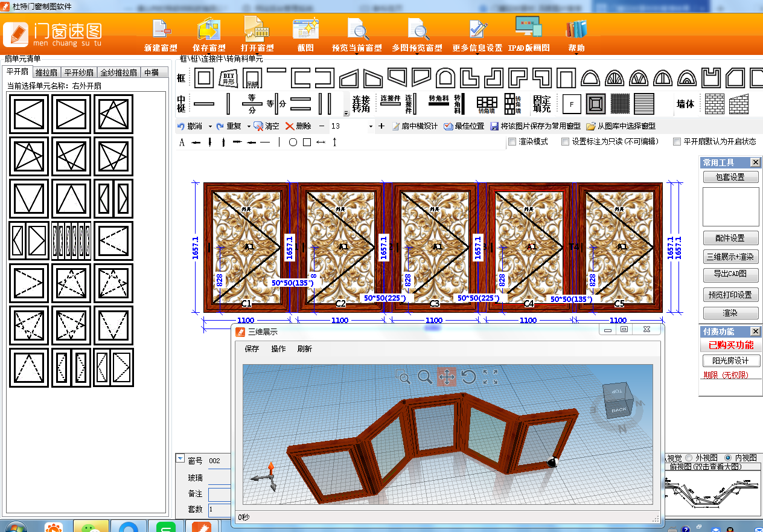Enable the 渲染模式 checkbox

512,142
